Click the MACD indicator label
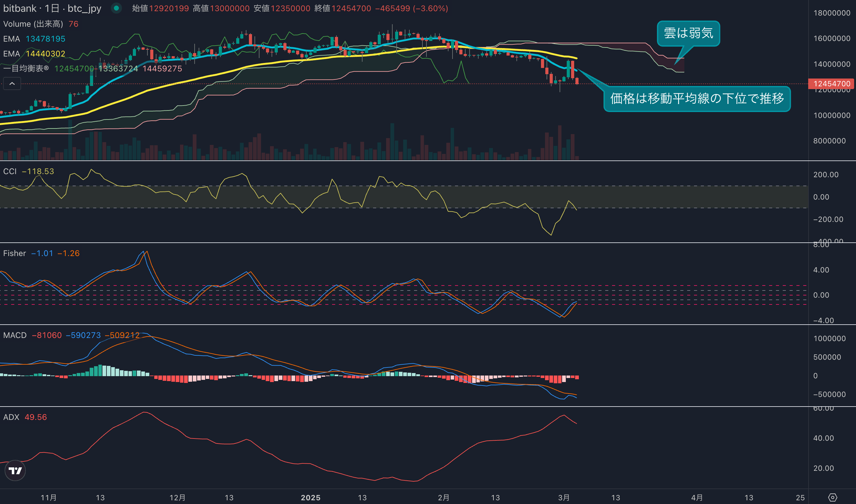Image resolution: width=856 pixels, height=504 pixels. [15, 335]
